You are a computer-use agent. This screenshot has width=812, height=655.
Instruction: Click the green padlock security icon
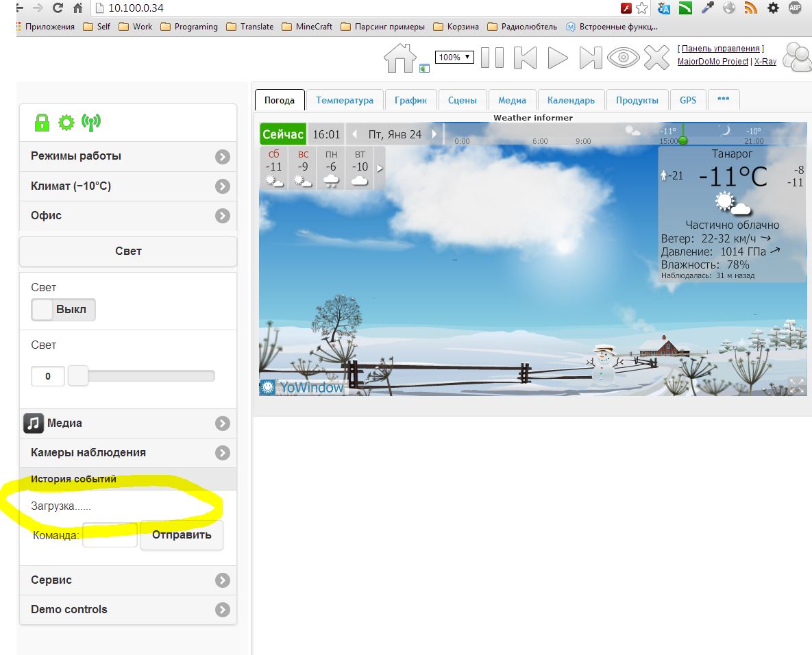coord(42,123)
